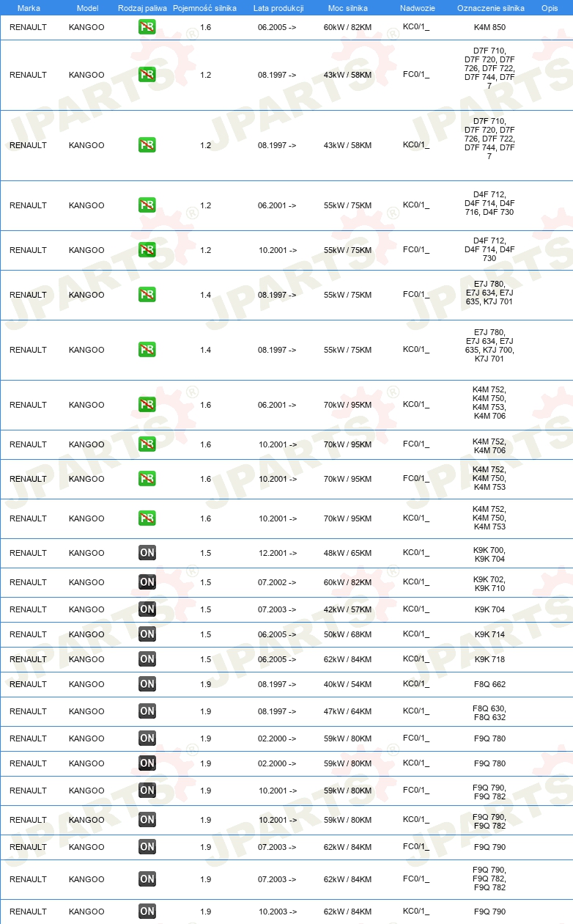Click diesel ON icon for F9Q 790, F9Q 782, F9Q 782 row

147,879
